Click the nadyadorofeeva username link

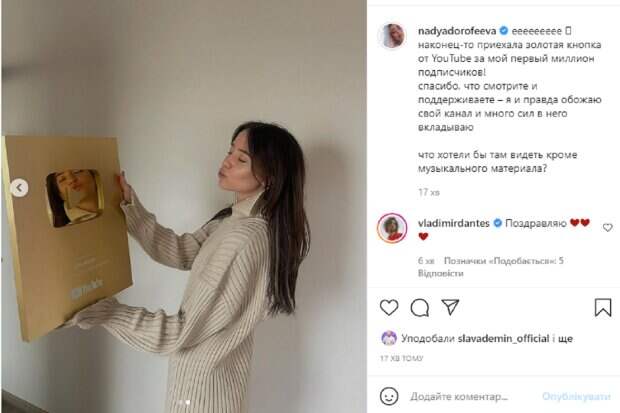(x=457, y=31)
